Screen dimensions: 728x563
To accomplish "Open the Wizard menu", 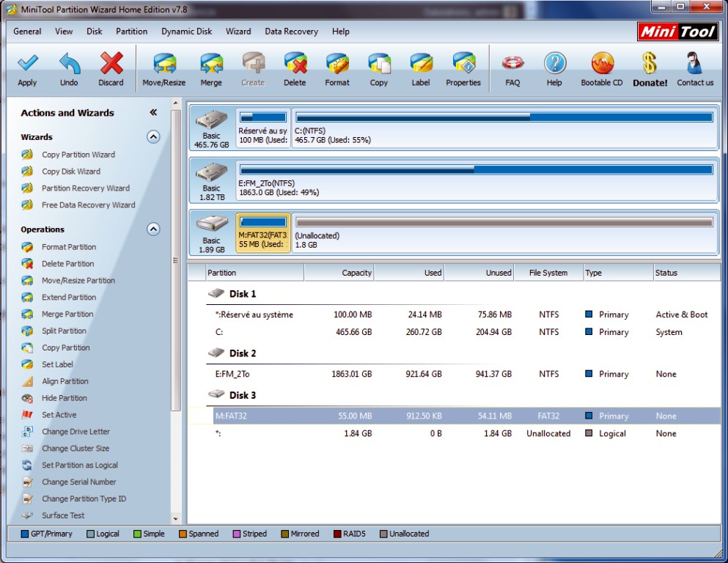I will tap(238, 32).
